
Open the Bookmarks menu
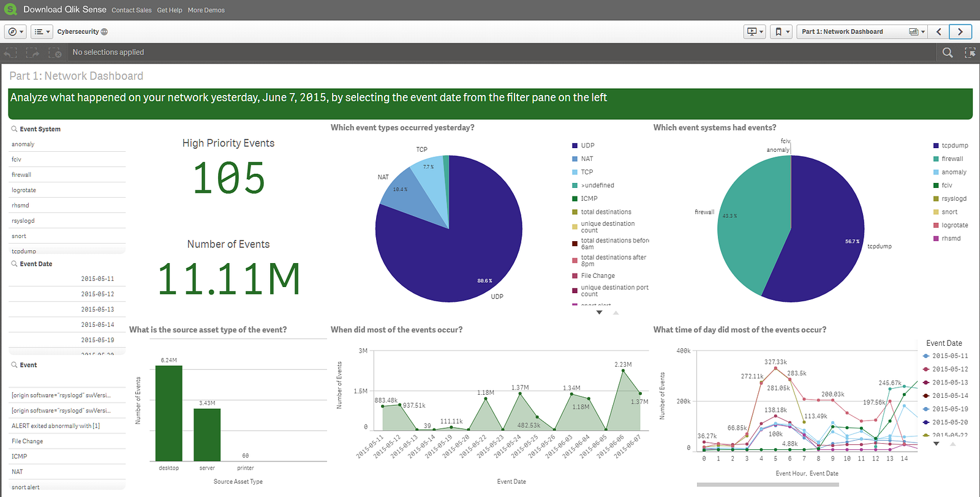[780, 32]
